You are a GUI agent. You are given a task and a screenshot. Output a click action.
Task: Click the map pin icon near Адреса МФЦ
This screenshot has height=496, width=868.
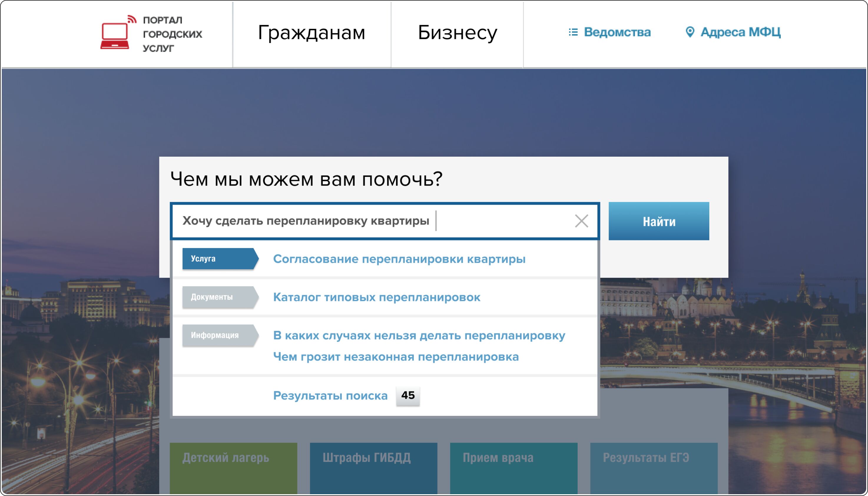pyautogui.click(x=690, y=32)
